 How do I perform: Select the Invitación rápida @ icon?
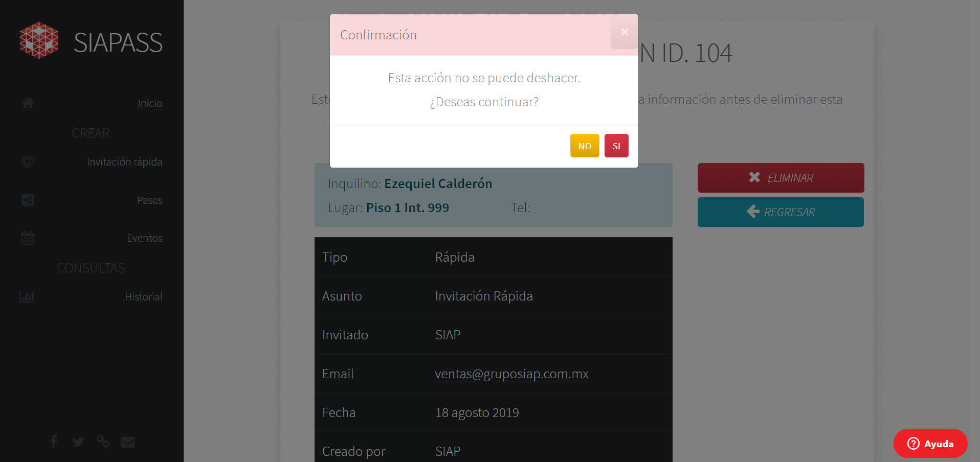tap(28, 161)
